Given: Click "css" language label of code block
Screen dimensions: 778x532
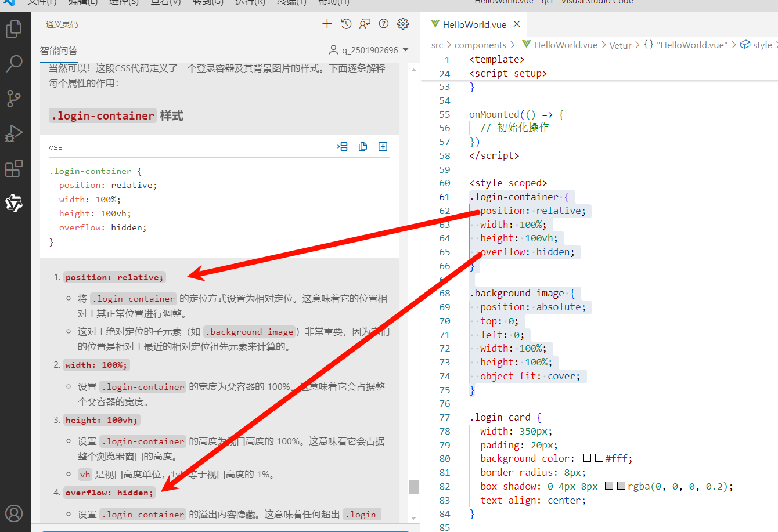Looking at the screenshot, I should pyautogui.click(x=56, y=147).
